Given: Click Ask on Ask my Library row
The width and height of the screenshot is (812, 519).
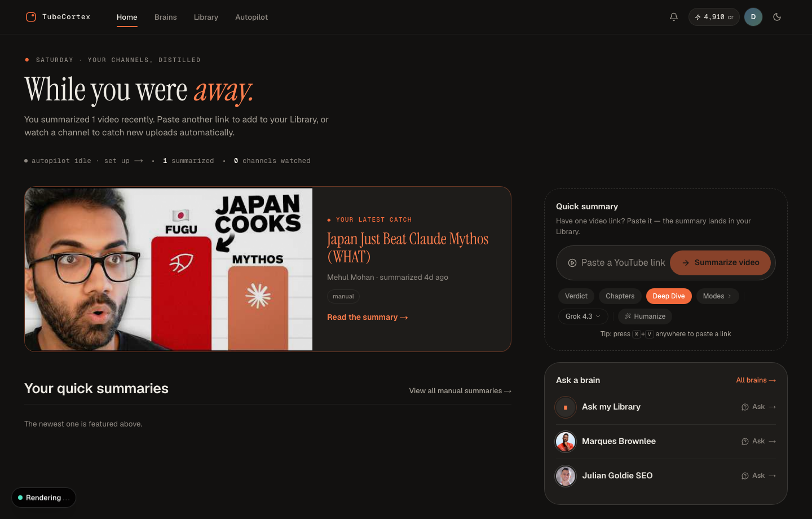Looking at the screenshot, I should pyautogui.click(x=758, y=407).
